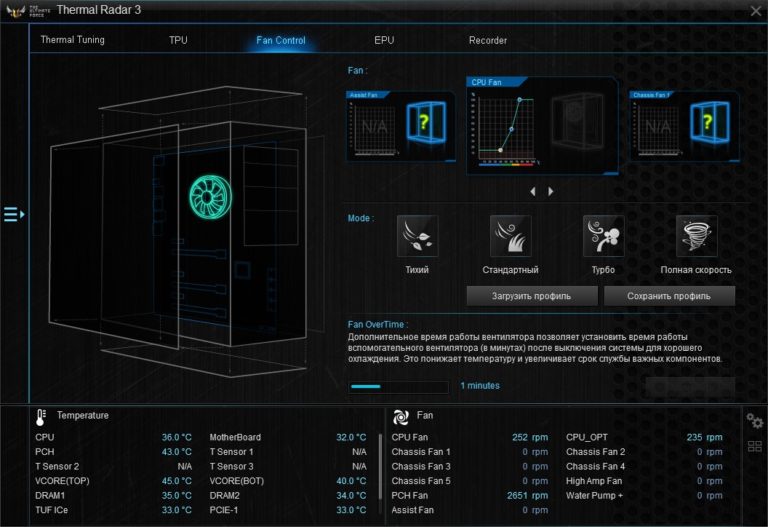Expand the left side menu panel

point(14,214)
